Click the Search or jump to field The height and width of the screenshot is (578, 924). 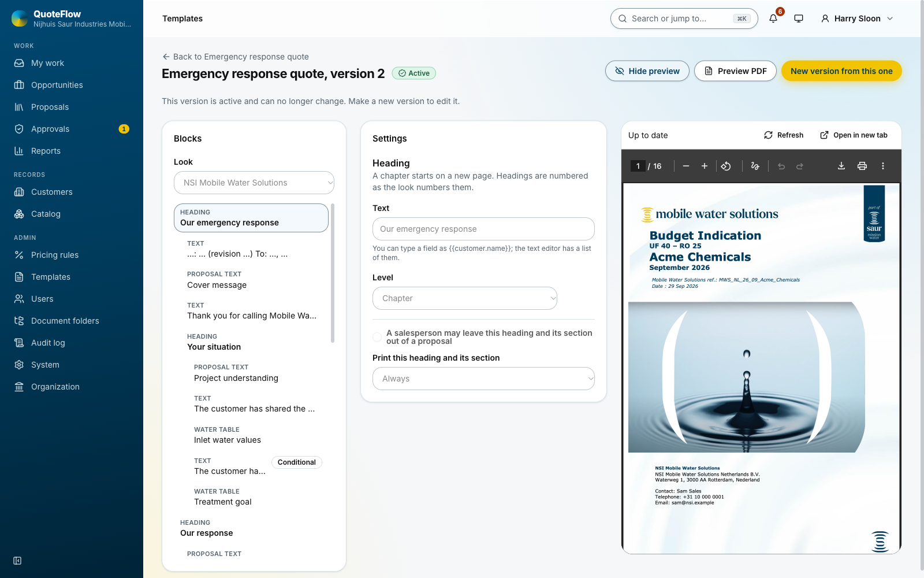click(x=684, y=18)
